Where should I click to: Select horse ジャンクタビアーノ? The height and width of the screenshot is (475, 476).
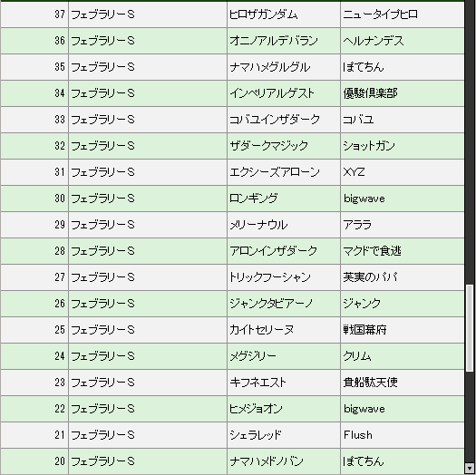[x=271, y=304]
